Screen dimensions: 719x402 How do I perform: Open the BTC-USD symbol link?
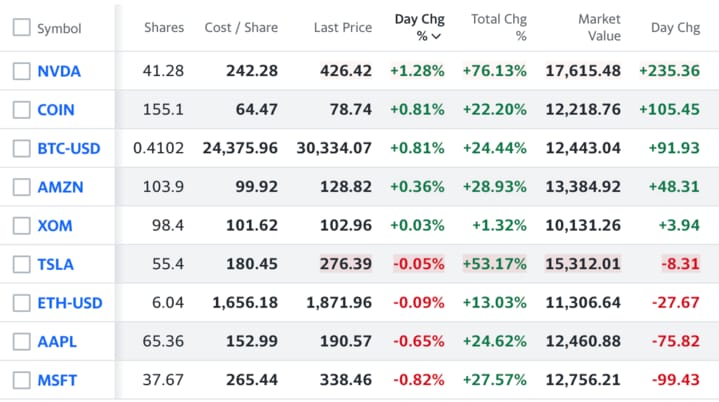tap(68, 149)
